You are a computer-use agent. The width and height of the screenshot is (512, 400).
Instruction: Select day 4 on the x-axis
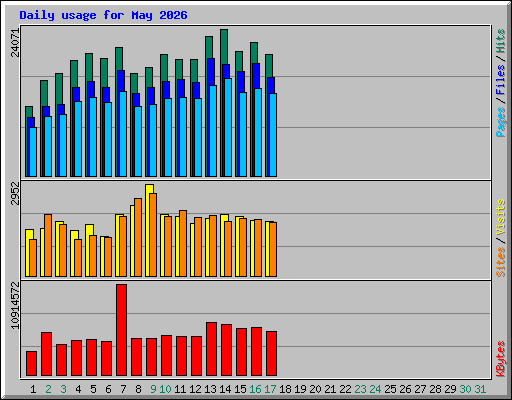(78, 389)
